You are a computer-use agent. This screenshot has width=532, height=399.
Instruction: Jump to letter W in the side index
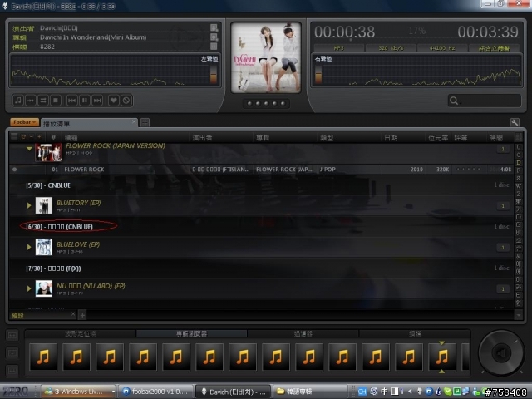(x=519, y=186)
